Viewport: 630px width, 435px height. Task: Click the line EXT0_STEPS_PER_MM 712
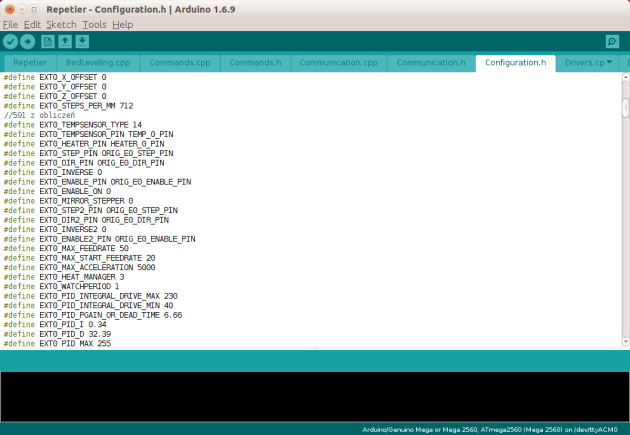coord(68,106)
